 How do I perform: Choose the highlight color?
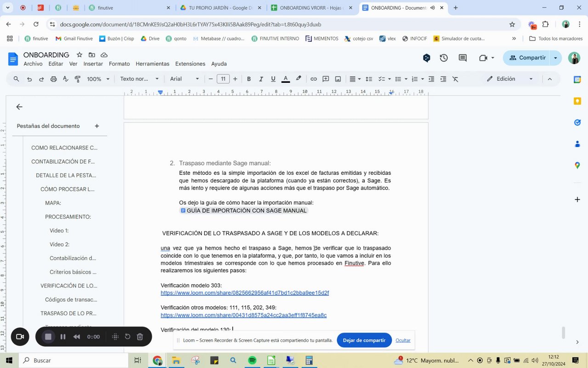(299, 79)
